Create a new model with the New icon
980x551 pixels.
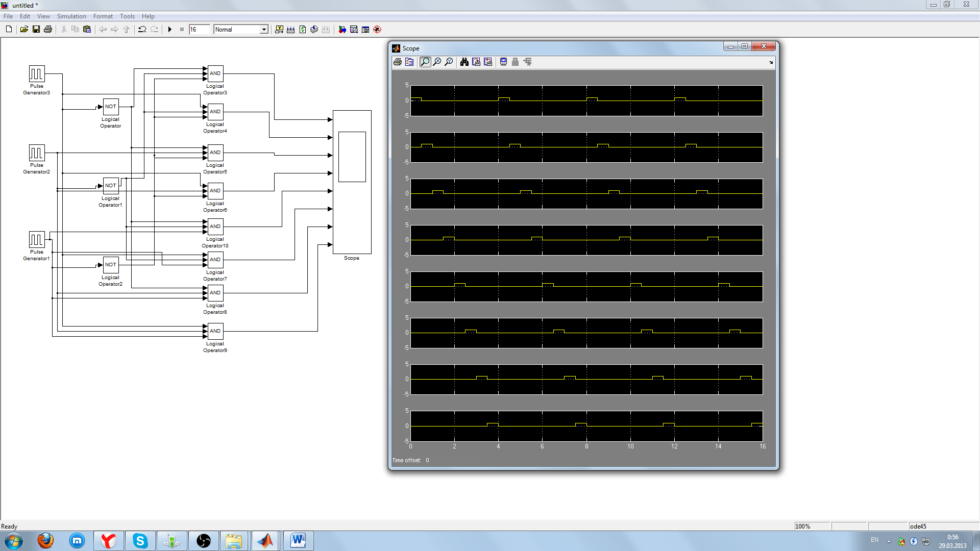tap(9, 30)
